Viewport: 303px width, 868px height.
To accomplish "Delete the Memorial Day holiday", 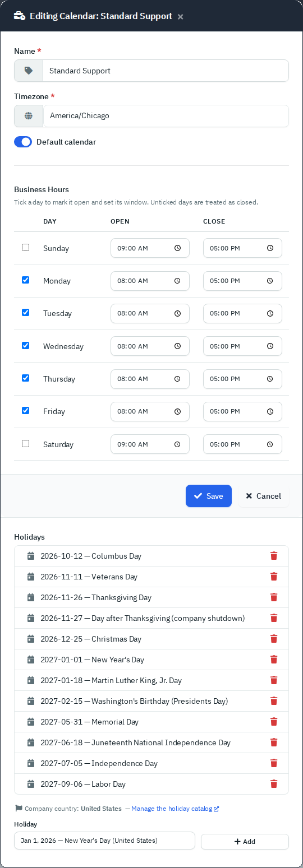I will click(x=274, y=722).
